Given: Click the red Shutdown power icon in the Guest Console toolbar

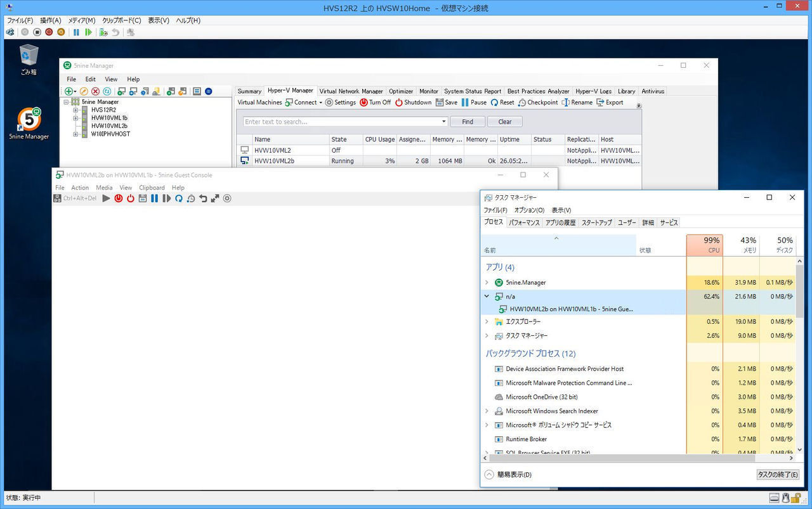Looking at the screenshot, I should point(131,198).
